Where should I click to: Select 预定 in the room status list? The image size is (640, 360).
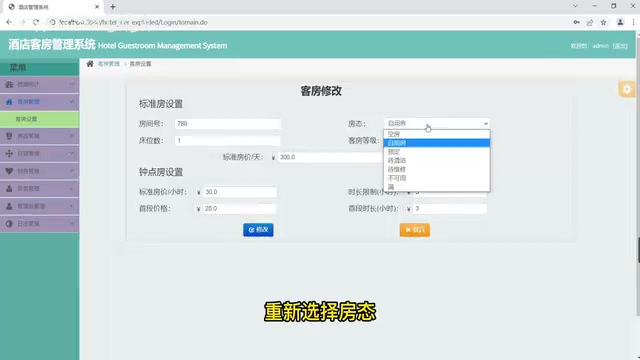[x=436, y=152]
